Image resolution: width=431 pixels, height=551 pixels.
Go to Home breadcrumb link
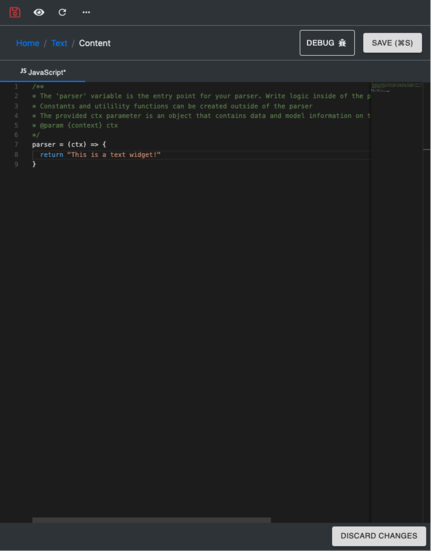[27, 43]
